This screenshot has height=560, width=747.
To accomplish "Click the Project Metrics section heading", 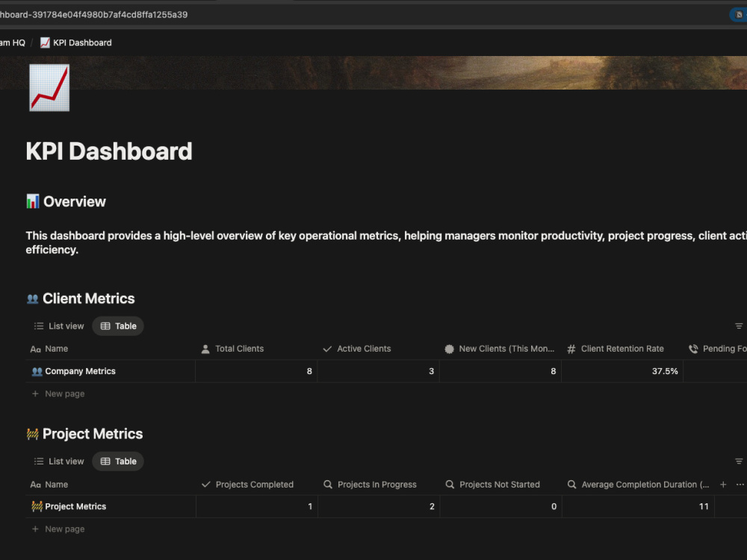I will tap(93, 434).
